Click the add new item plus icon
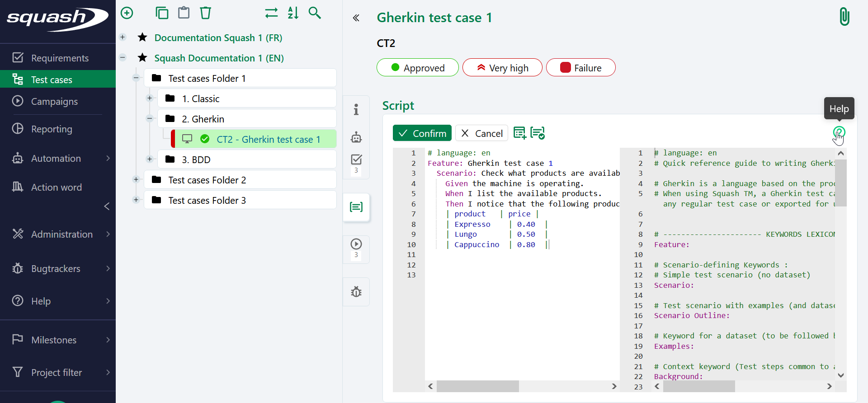 [x=127, y=13]
